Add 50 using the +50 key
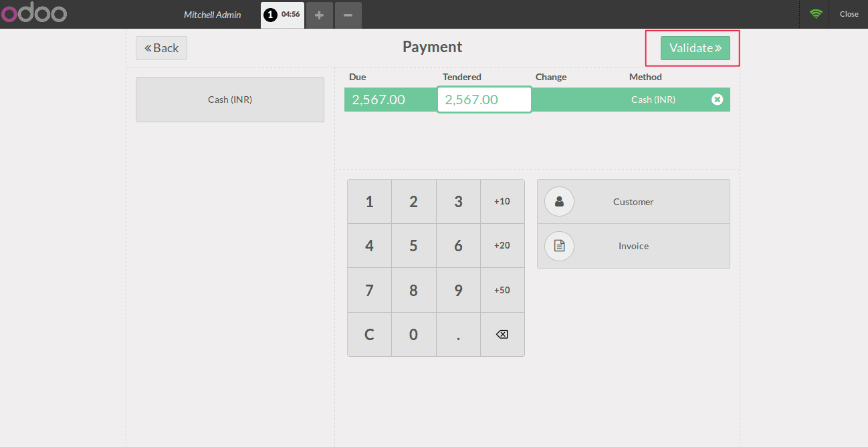868x447 pixels. pos(502,290)
